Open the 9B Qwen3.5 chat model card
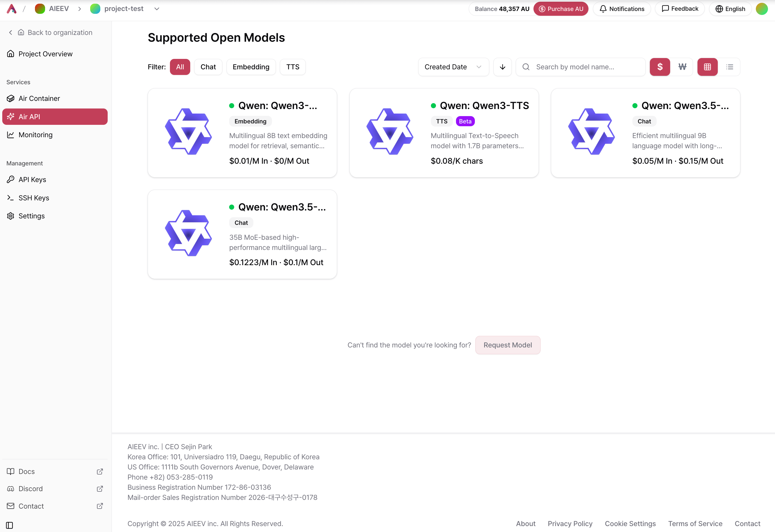The height and width of the screenshot is (532, 775). click(x=646, y=133)
